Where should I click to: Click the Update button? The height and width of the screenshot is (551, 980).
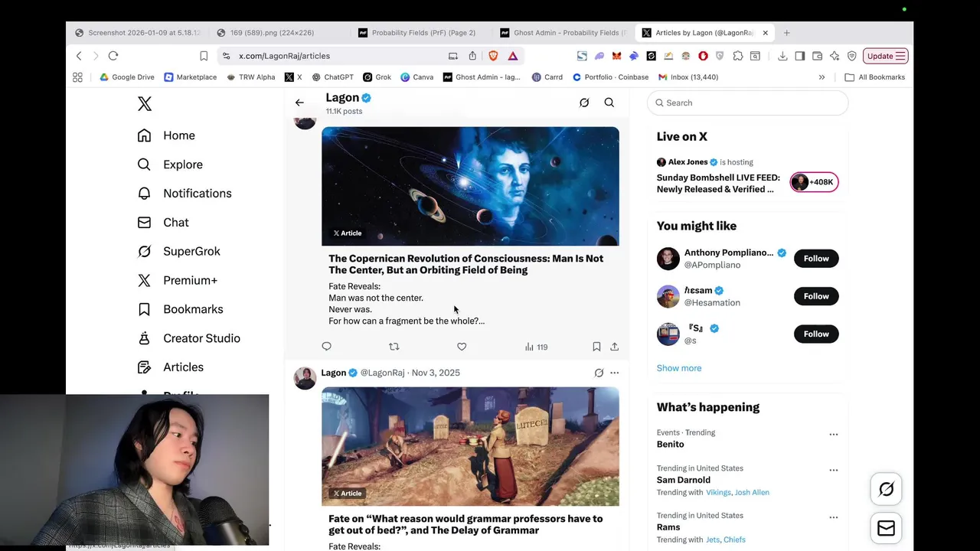[885, 56]
